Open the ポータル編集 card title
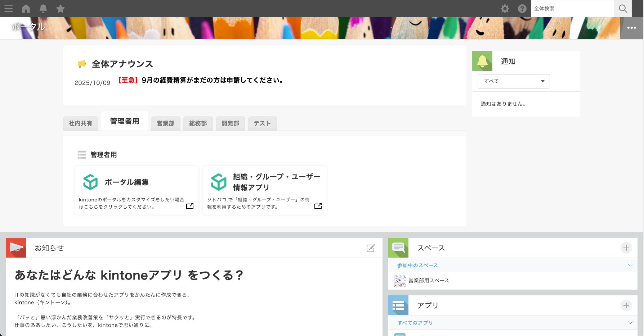This screenshot has width=644, height=336. pos(127,182)
